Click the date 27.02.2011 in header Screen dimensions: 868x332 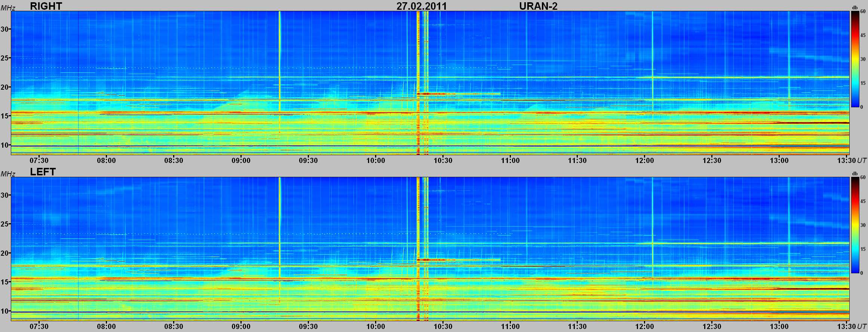421,6
